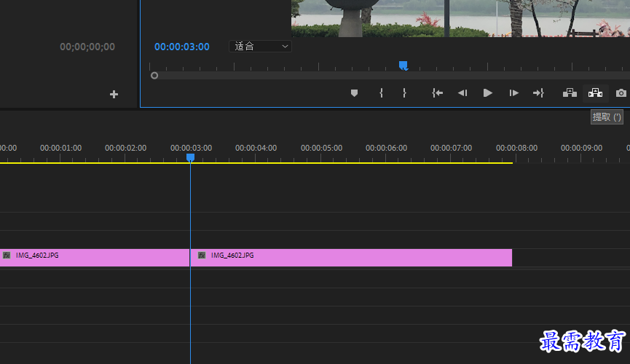Click the Extract (提取) button icon
This screenshot has height=364, width=630.
[x=595, y=93]
